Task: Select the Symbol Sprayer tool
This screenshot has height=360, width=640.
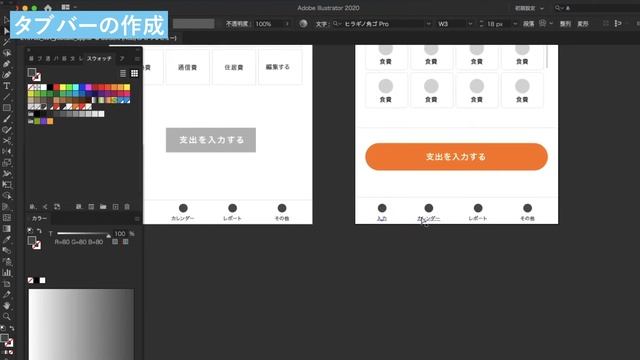Action: (7, 262)
